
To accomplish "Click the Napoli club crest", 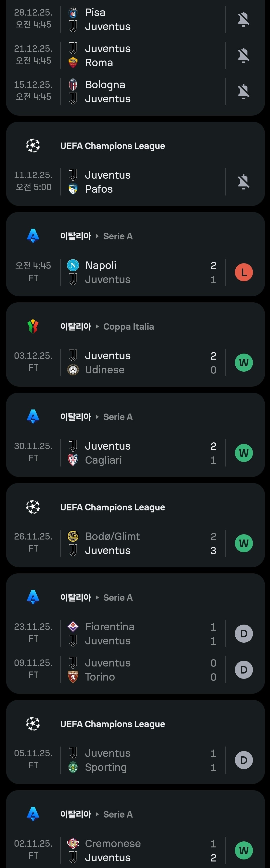I will click(x=73, y=265).
